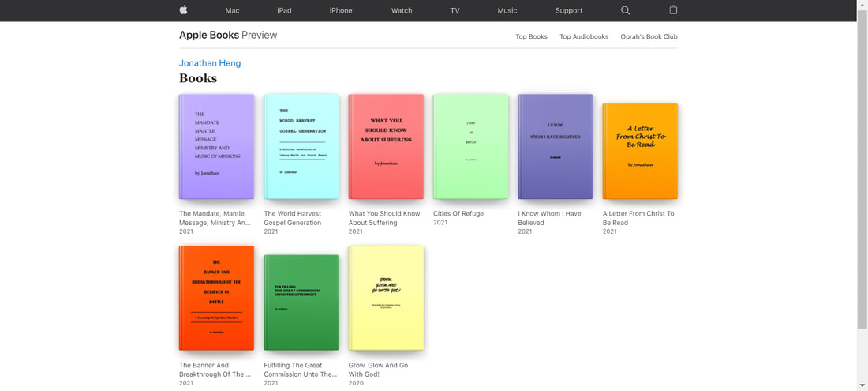Open The Banner And Breakthrough red cover
Viewport: 868px width, 391px height.
216,298
